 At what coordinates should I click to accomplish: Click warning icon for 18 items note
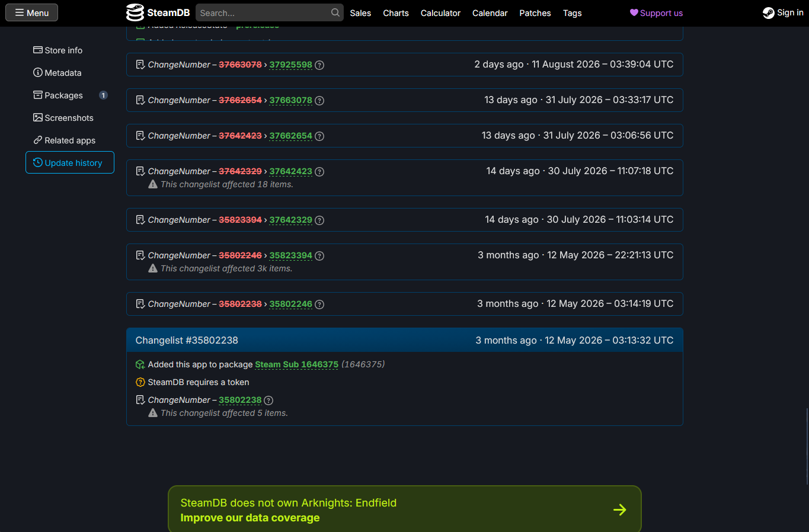pos(153,184)
